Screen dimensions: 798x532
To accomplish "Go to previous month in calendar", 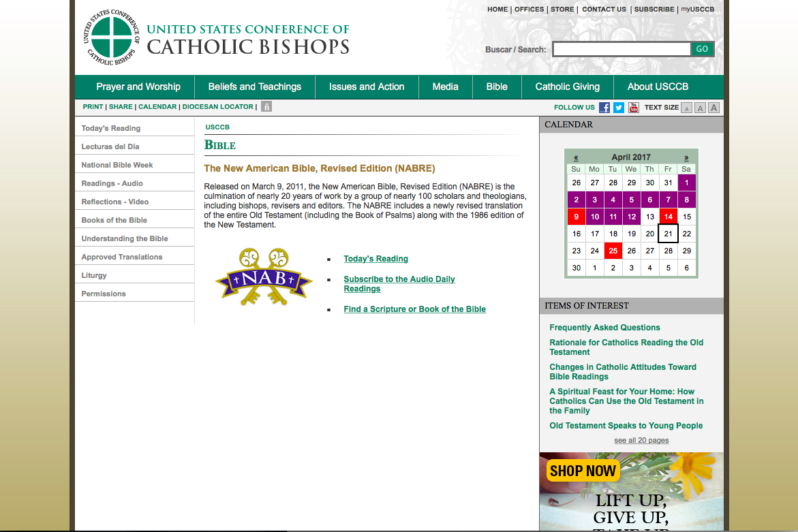I will [576, 157].
